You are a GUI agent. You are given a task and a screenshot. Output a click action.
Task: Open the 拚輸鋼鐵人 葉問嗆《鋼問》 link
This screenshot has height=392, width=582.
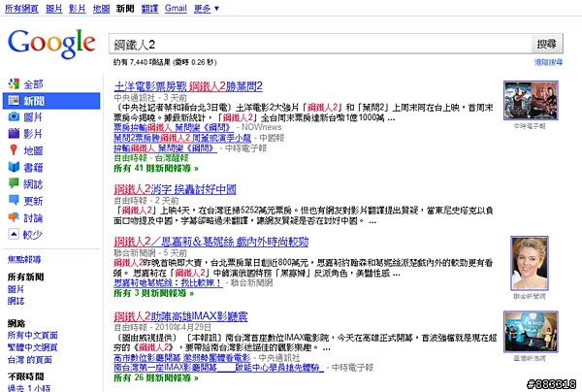click(165, 148)
